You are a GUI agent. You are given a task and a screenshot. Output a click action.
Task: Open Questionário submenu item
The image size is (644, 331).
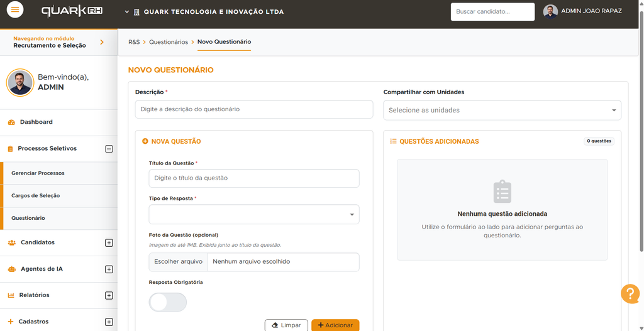coord(60,218)
